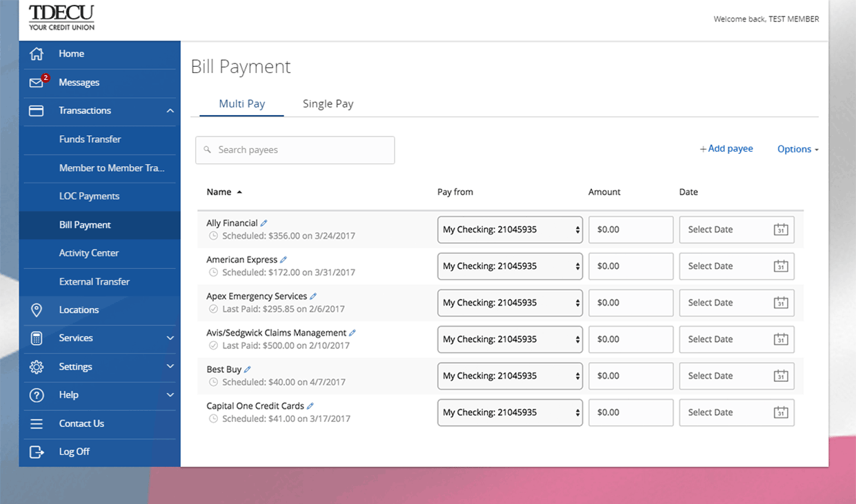Open Funds Transfer from the sidebar

(90, 139)
